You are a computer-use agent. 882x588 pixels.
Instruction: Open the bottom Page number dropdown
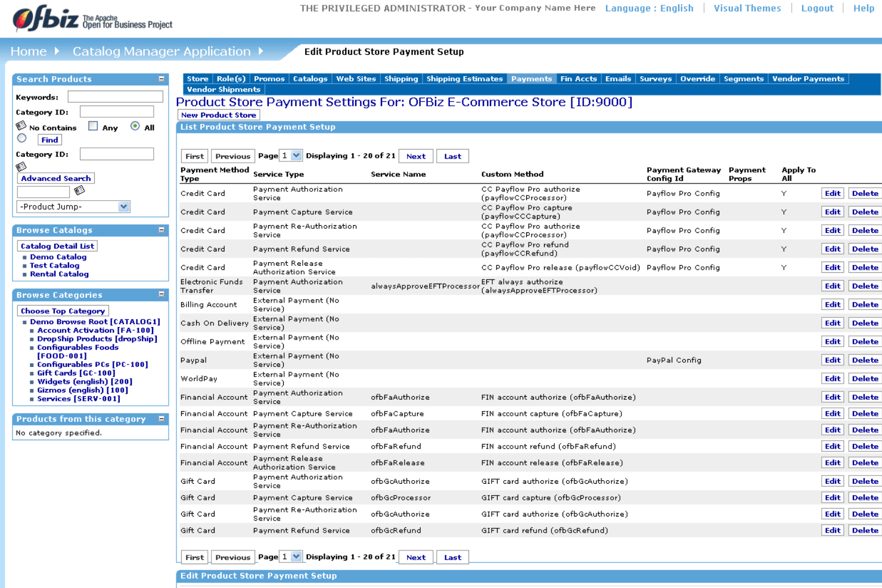coord(291,556)
